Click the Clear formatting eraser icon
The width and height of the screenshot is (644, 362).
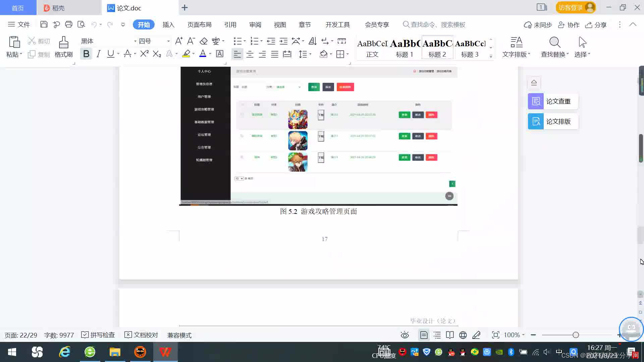coord(204,41)
